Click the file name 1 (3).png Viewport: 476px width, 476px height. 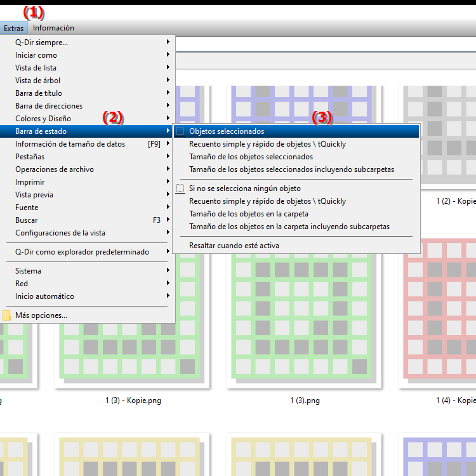click(305, 400)
